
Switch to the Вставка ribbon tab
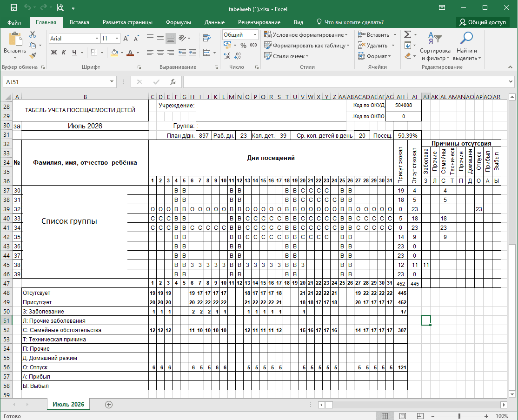(80, 22)
